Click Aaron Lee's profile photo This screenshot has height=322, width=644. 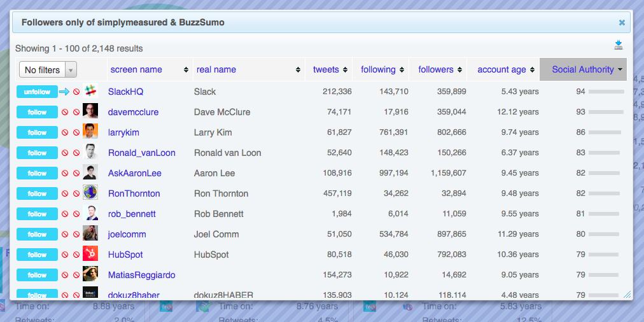[x=90, y=172]
